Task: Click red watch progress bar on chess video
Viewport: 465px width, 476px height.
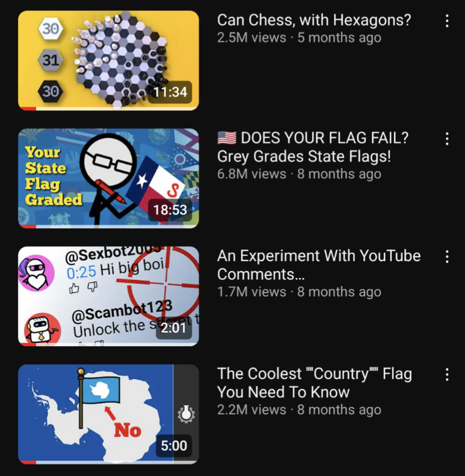Action: tap(27, 109)
